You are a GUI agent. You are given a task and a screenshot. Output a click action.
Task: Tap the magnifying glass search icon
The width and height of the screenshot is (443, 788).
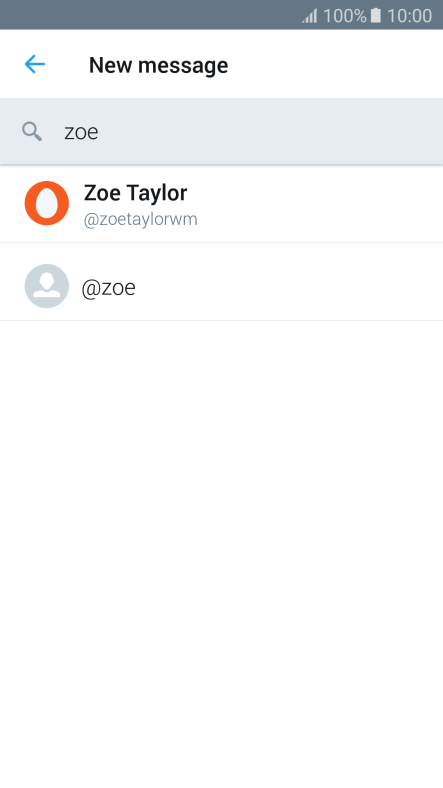[32, 132]
